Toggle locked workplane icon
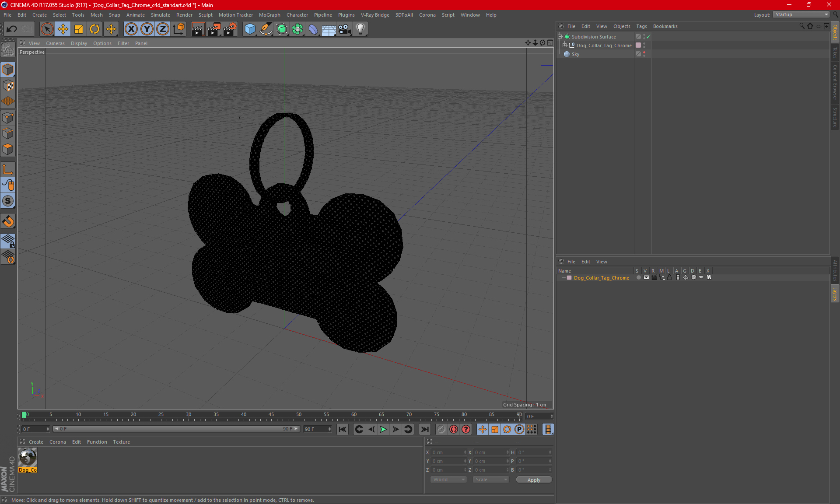 point(8,241)
